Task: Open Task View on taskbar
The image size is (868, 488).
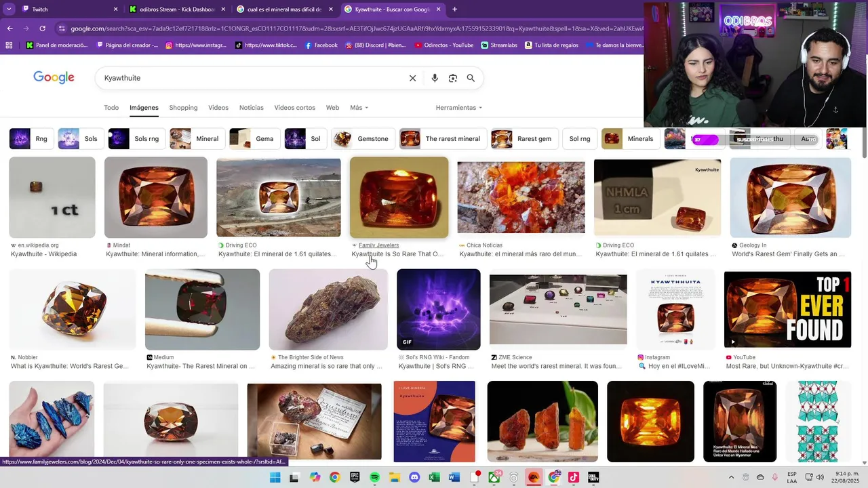Action: click(x=294, y=478)
